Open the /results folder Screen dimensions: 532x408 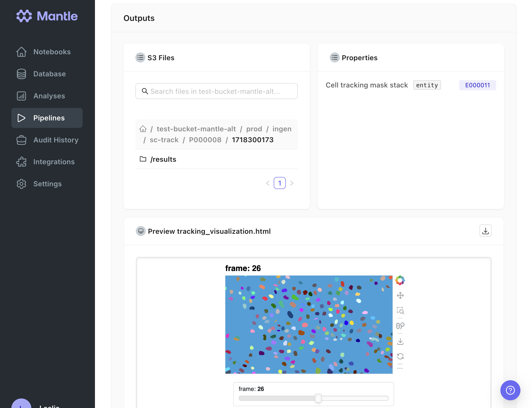coord(163,159)
